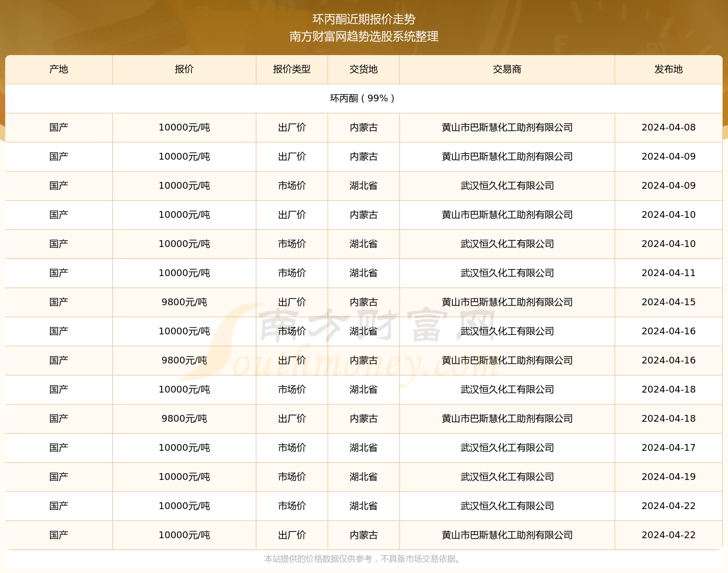Click 10000元/吨 in the 2024-04-08 row

click(184, 127)
